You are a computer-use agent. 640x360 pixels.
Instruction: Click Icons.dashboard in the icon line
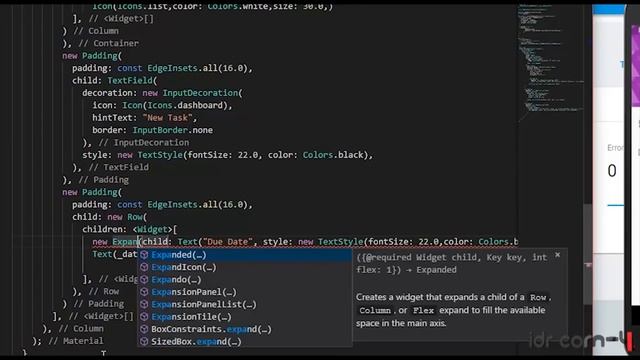point(185,105)
